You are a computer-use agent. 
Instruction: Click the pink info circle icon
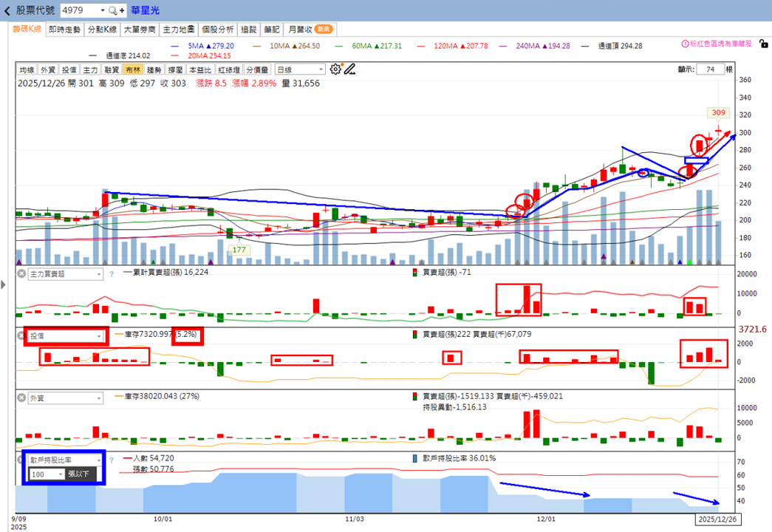pyautogui.click(x=685, y=44)
